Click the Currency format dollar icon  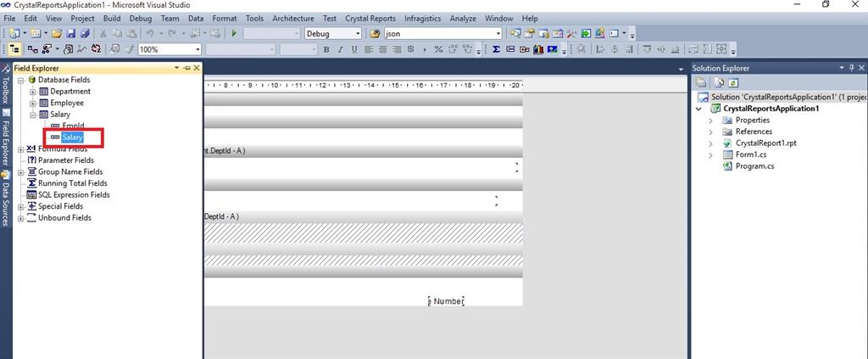coord(410,48)
